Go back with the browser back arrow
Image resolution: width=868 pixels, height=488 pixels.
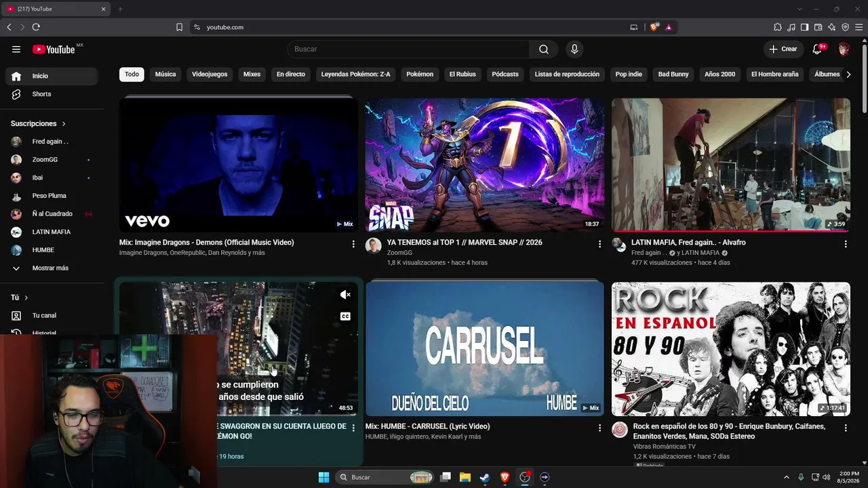[x=9, y=27]
